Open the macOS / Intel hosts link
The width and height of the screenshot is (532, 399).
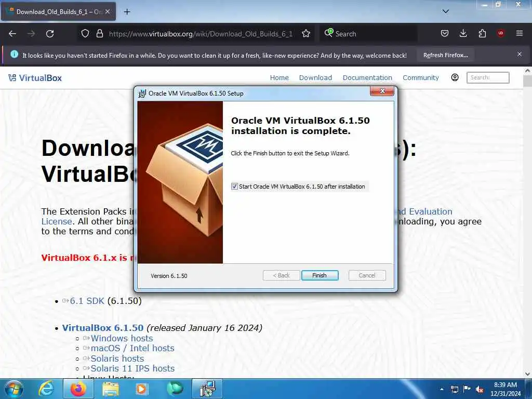132,348
